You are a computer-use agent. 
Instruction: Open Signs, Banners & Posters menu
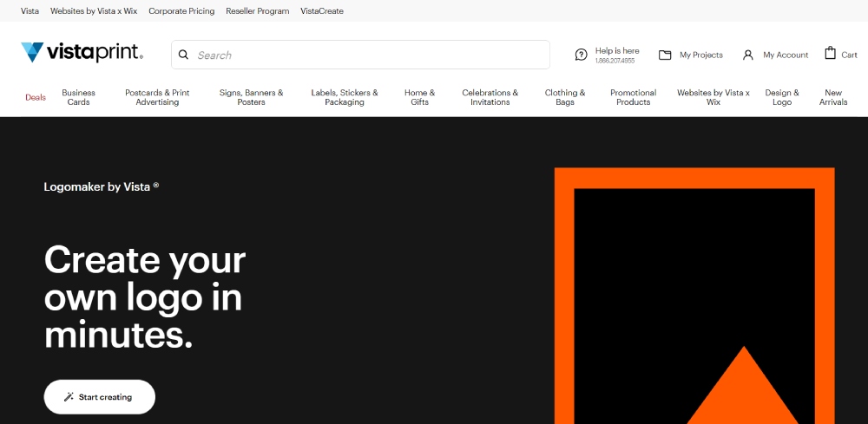(x=252, y=97)
